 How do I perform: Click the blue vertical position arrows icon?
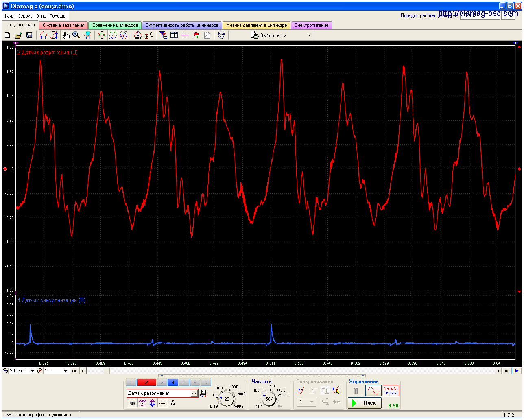(152, 403)
